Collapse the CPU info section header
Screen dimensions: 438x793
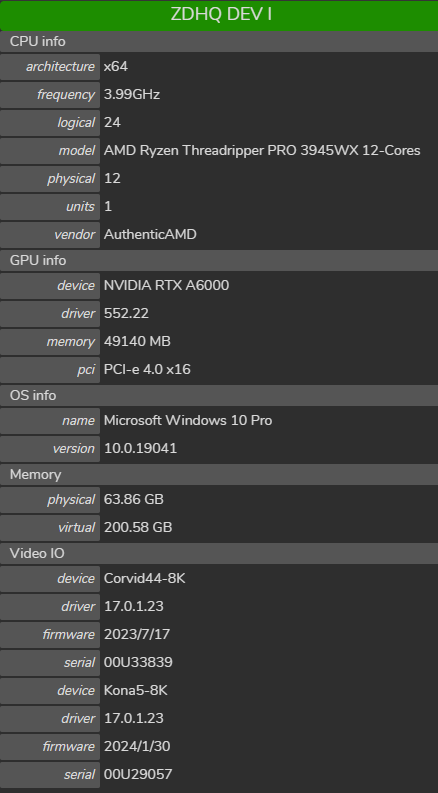pyautogui.click(x=219, y=41)
